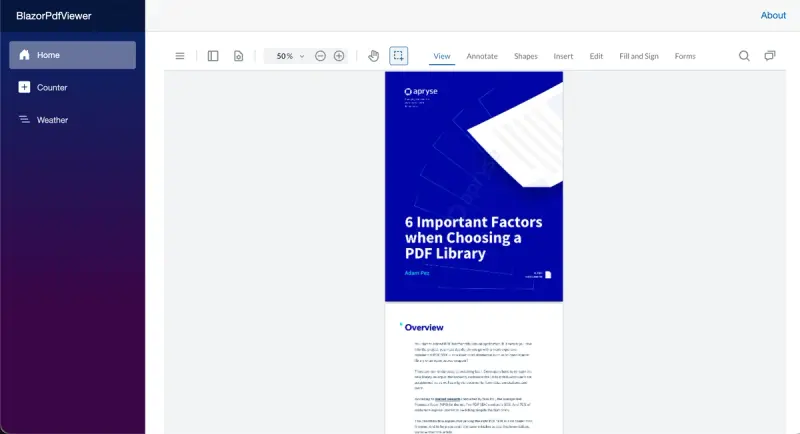Expand the zoom level dropdown arrow
Image resolution: width=800 pixels, height=434 pixels.
[302, 56]
